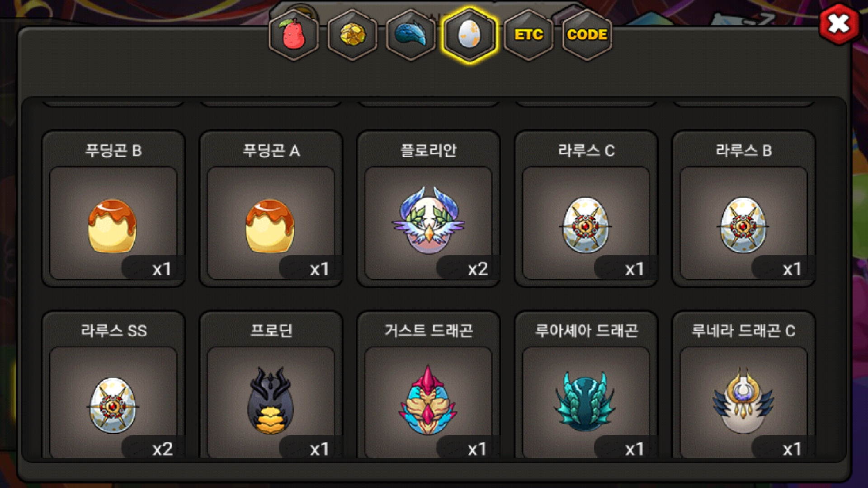The height and width of the screenshot is (488, 868).
Task: Open the blue dragon tab
Action: tap(411, 35)
